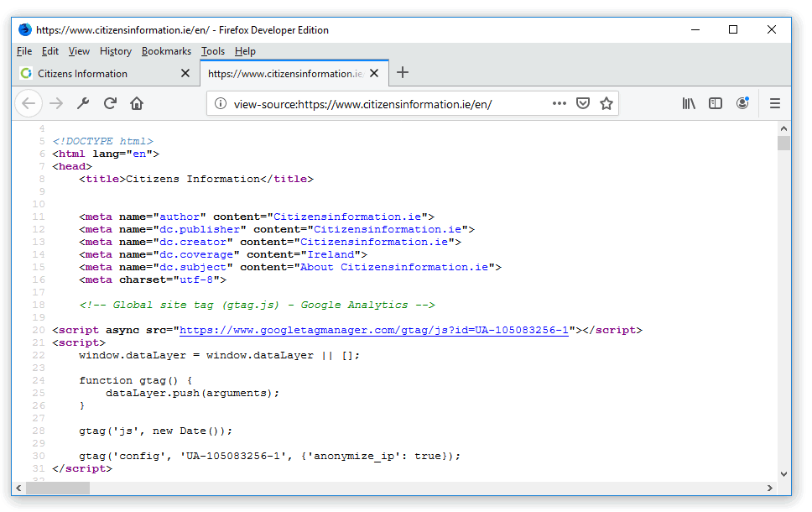Go to the Home page icon
812x512 pixels.
click(137, 103)
